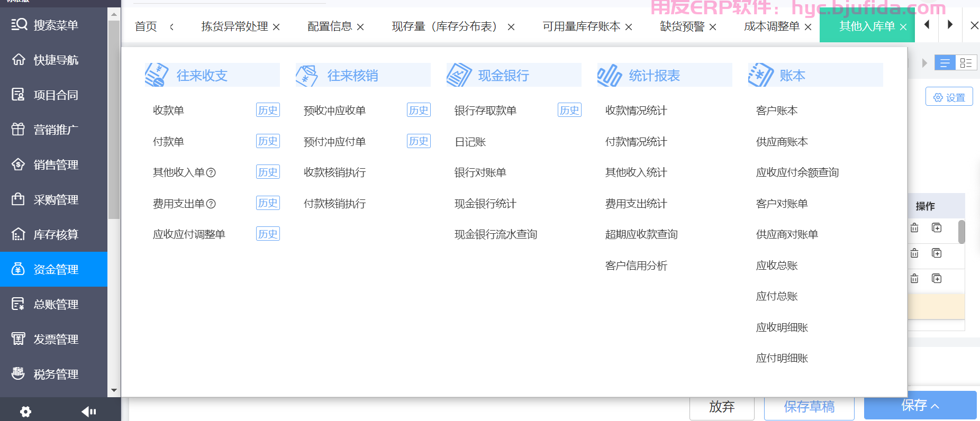Collapse the sidebar with the arrow icon

(88, 411)
